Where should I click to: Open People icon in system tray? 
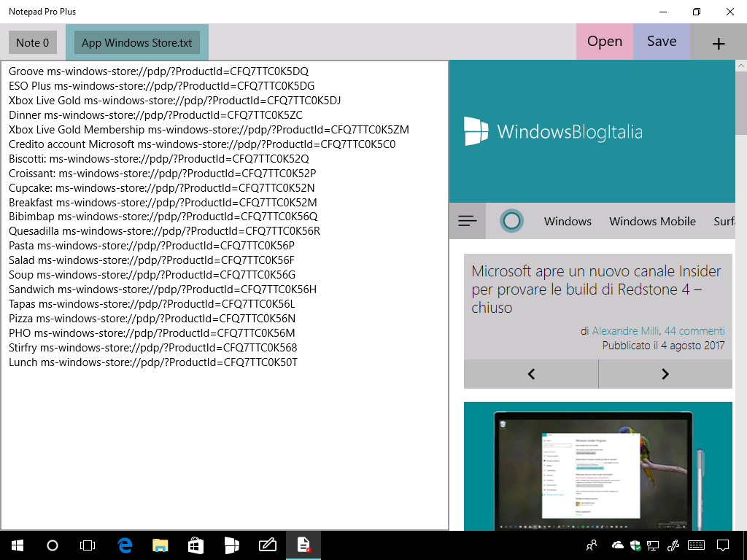[592, 545]
